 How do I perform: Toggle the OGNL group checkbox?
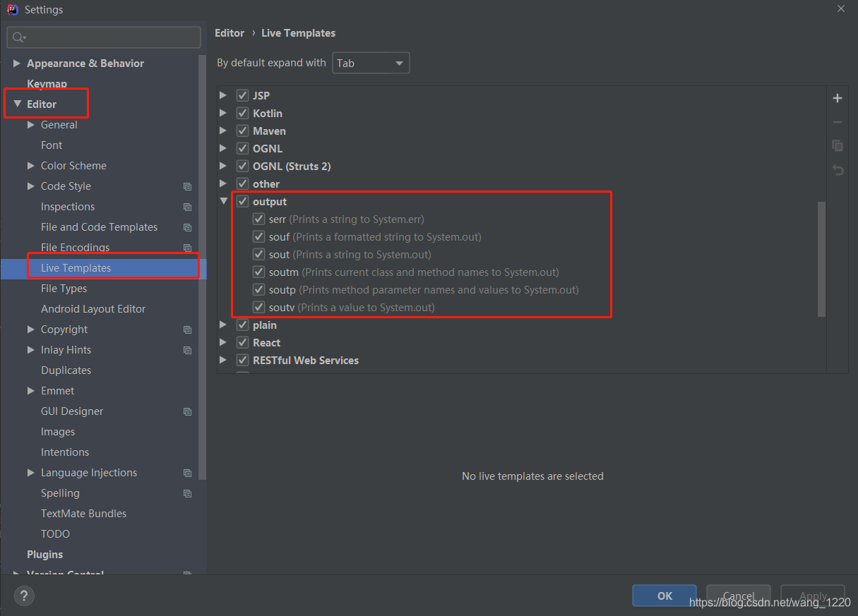pos(243,148)
